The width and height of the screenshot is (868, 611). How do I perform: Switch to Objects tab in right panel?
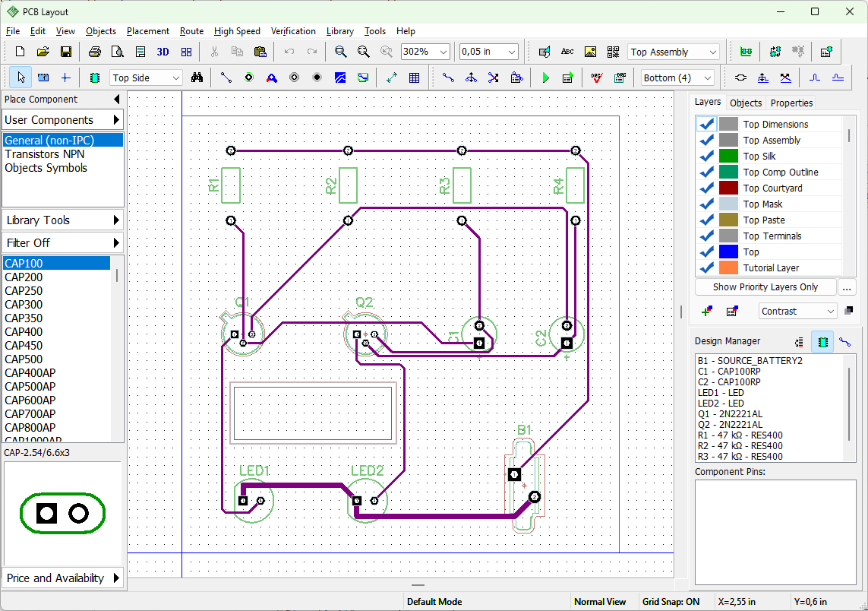coord(746,103)
